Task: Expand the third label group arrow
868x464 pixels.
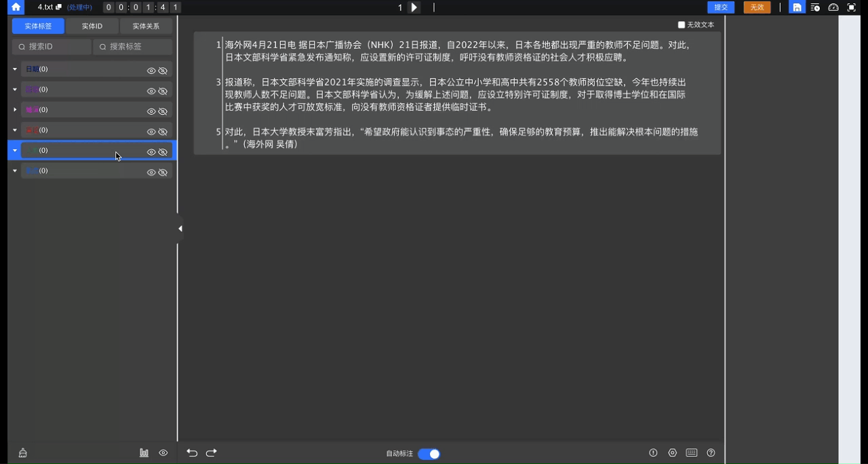Action: pyautogui.click(x=15, y=110)
